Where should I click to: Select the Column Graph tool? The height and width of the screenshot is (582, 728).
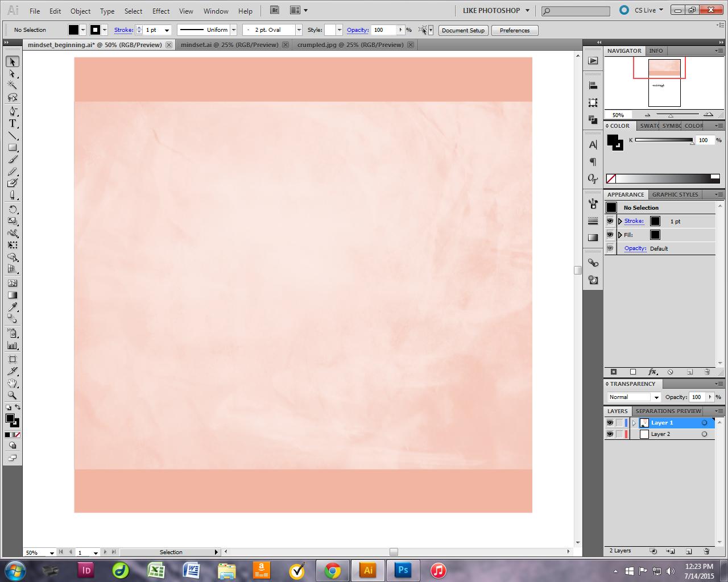pyautogui.click(x=12, y=345)
